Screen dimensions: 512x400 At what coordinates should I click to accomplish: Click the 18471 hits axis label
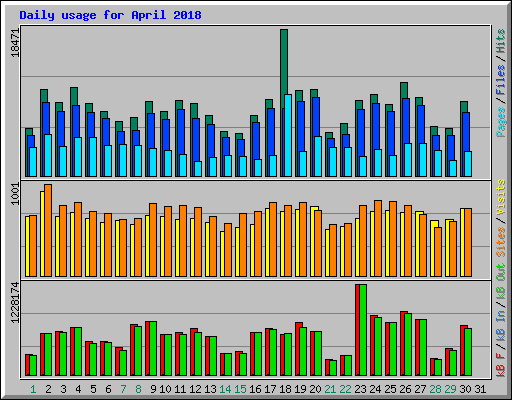click(x=15, y=43)
